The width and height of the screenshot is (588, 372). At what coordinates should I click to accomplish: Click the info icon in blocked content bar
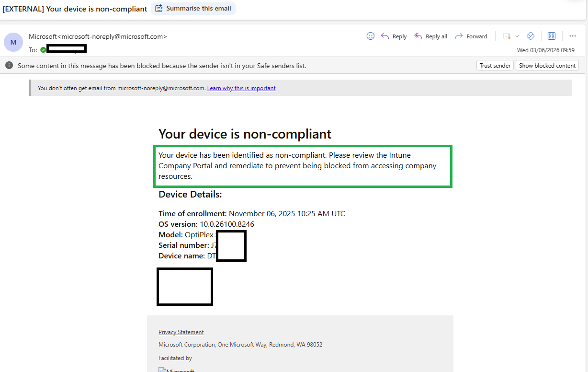pos(9,65)
